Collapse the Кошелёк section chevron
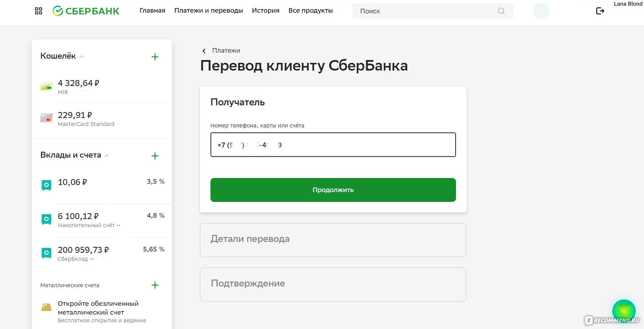This screenshot has height=329, width=644. click(x=81, y=57)
